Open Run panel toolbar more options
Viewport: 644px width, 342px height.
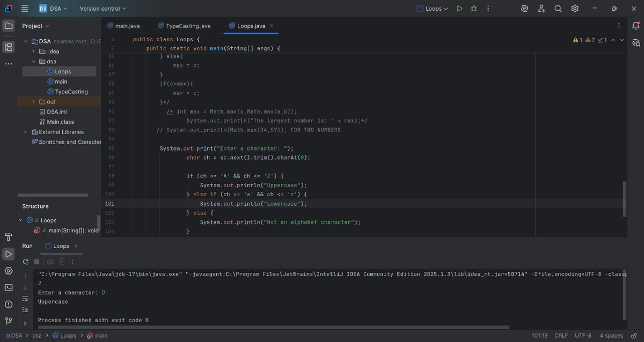(72, 262)
